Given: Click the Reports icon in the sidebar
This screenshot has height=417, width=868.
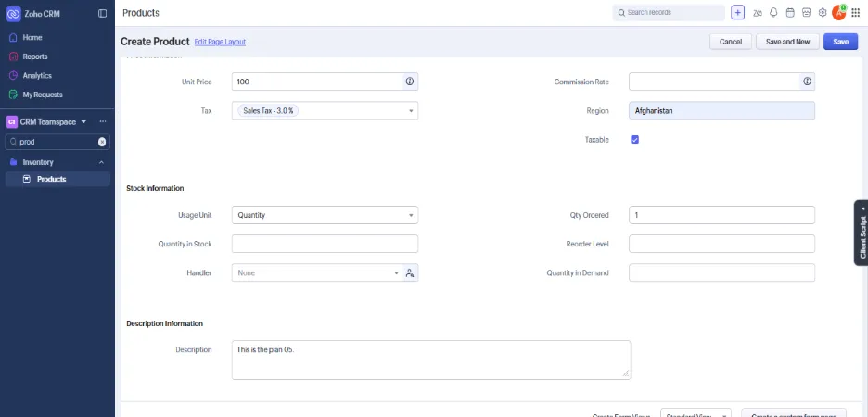Looking at the screenshot, I should 14,57.
